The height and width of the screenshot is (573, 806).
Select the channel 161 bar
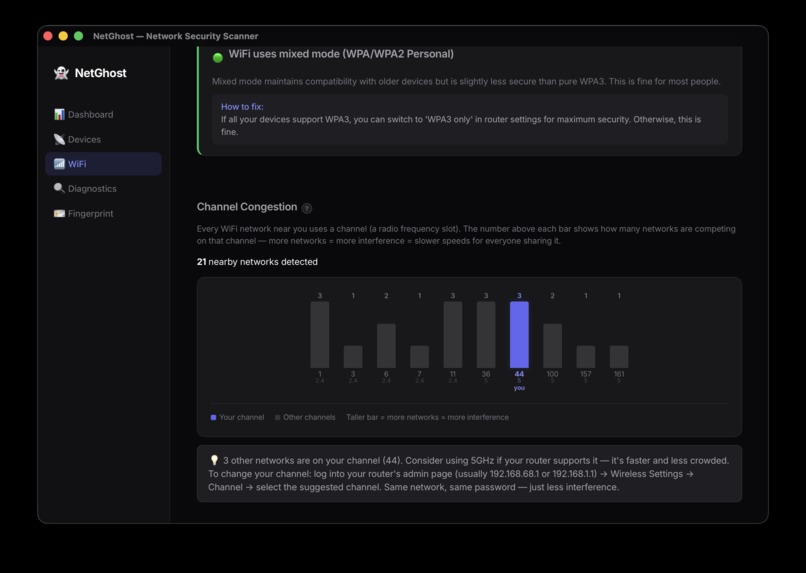[x=619, y=357]
